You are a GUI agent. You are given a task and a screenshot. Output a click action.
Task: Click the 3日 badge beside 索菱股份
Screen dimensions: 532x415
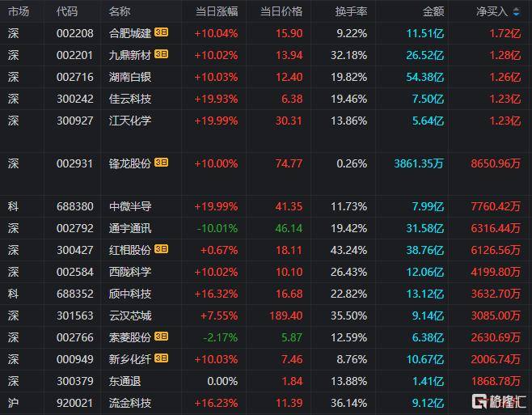coord(161,337)
